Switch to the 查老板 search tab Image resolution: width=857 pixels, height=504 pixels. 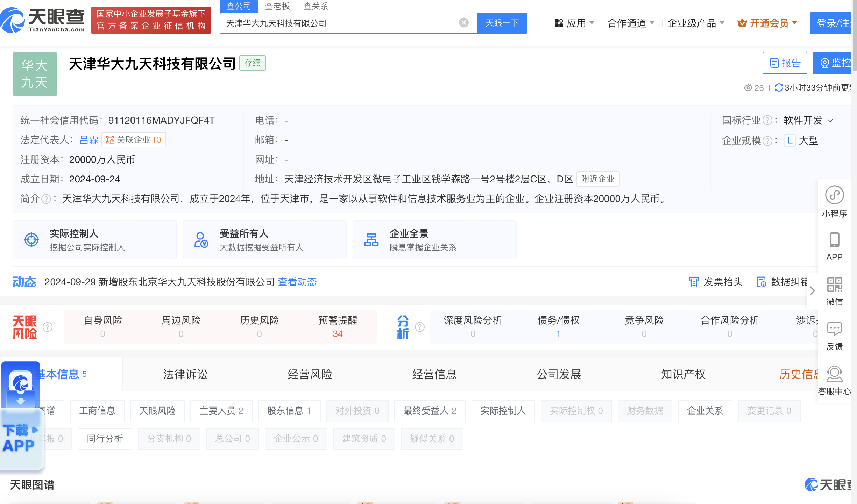click(277, 6)
